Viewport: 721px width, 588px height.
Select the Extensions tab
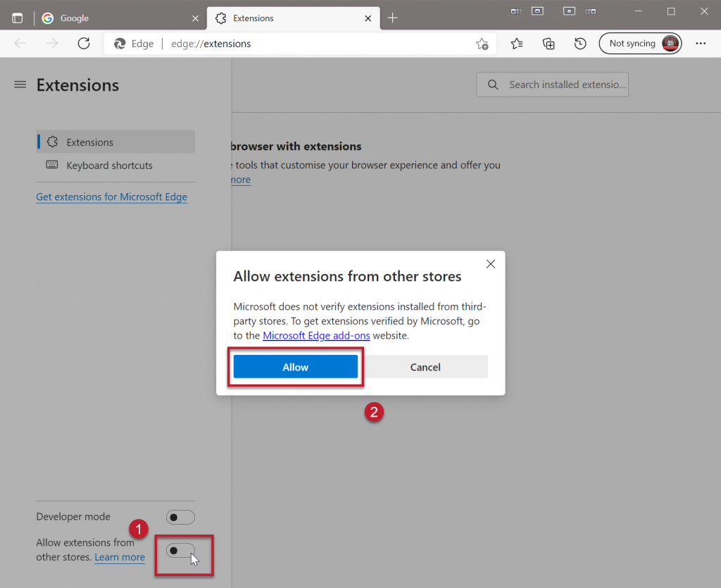[294, 18]
